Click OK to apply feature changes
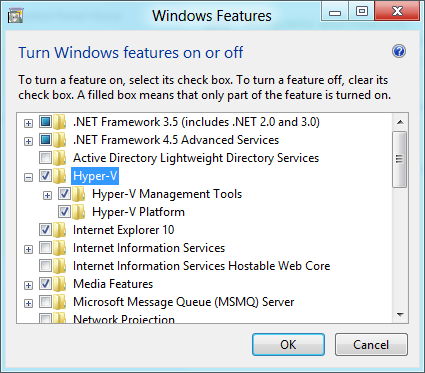The width and height of the screenshot is (425, 373). point(288,344)
